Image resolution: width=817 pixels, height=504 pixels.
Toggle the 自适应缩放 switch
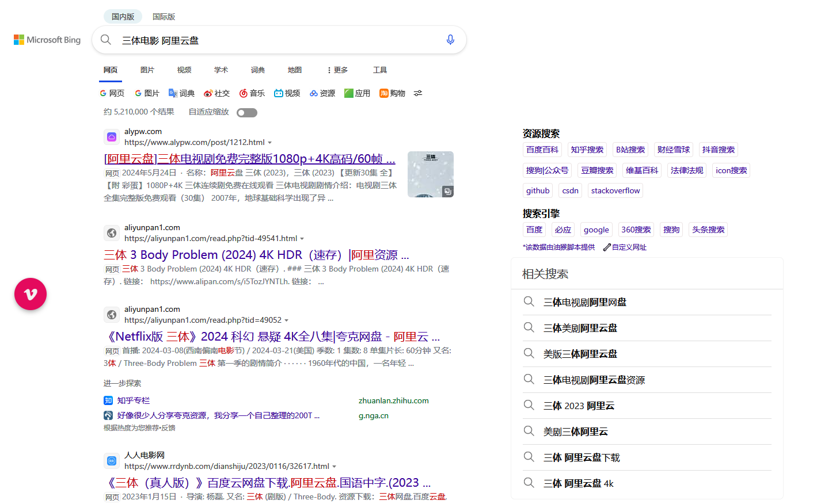247,113
